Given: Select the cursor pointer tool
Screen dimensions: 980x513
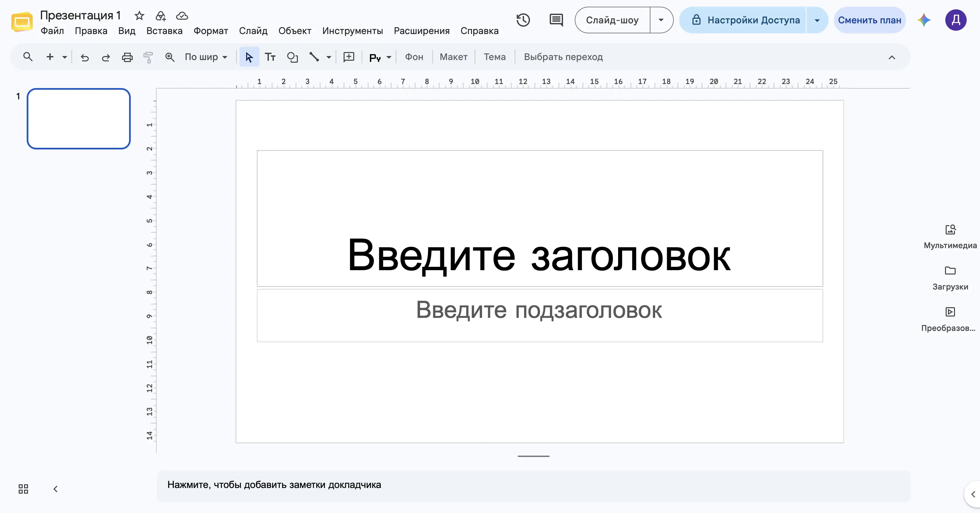Looking at the screenshot, I should [x=249, y=57].
